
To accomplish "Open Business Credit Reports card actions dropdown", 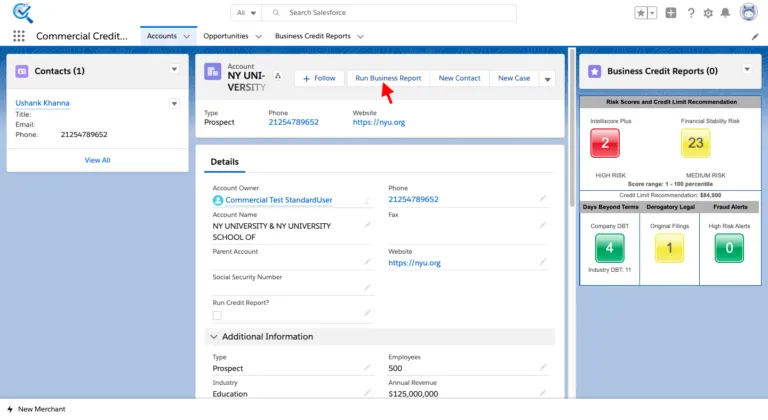I will click(747, 70).
